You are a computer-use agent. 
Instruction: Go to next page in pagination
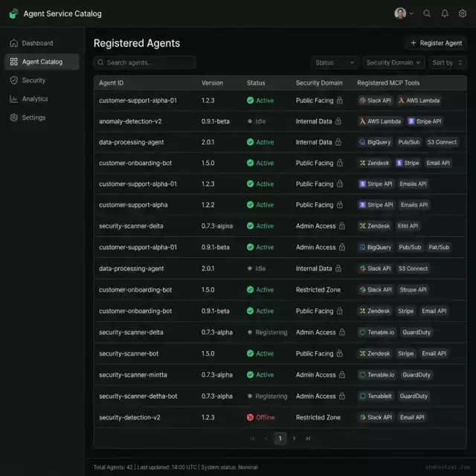tap(294, 438)
